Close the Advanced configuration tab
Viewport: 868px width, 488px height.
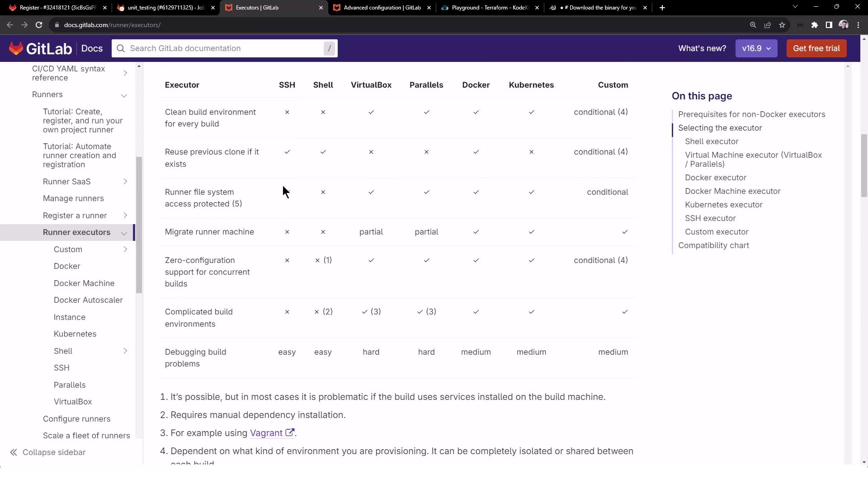click(x=429, y=8)
